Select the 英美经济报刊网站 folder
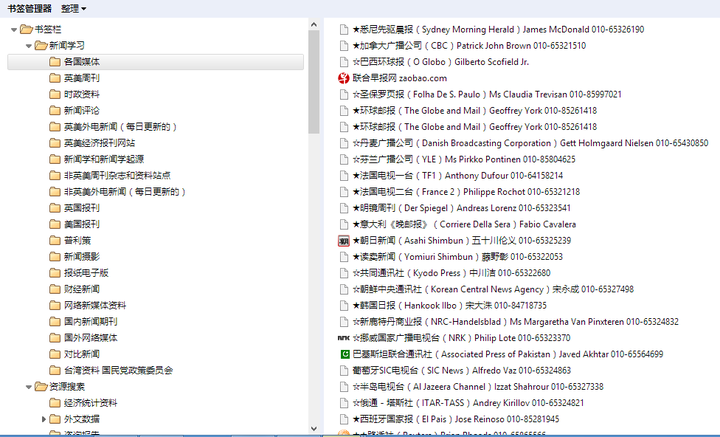This screenshot has height=437, width=720. coord(99,143)
